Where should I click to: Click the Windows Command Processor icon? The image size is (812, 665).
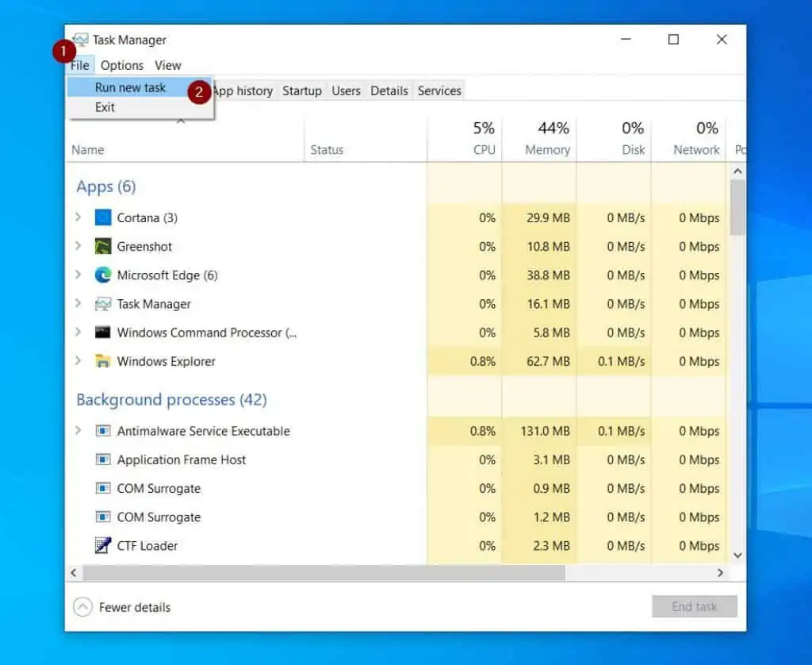pyautogui.click(x=103, y=332)
